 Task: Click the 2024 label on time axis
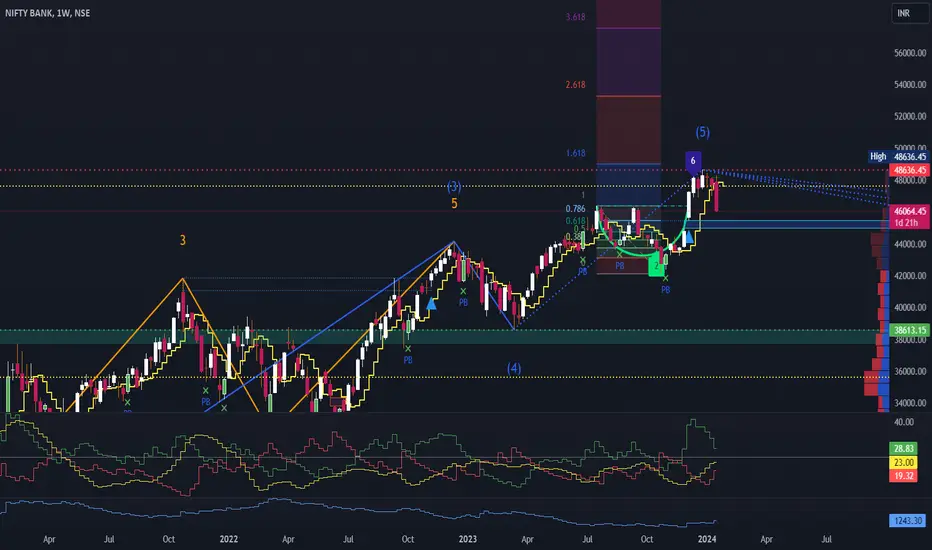pos(707,539)
